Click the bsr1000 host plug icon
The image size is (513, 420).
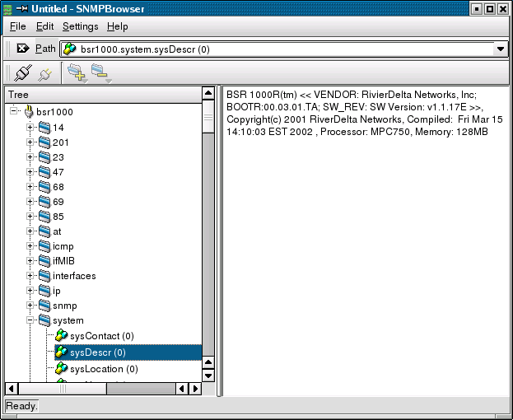coord(29,111)
